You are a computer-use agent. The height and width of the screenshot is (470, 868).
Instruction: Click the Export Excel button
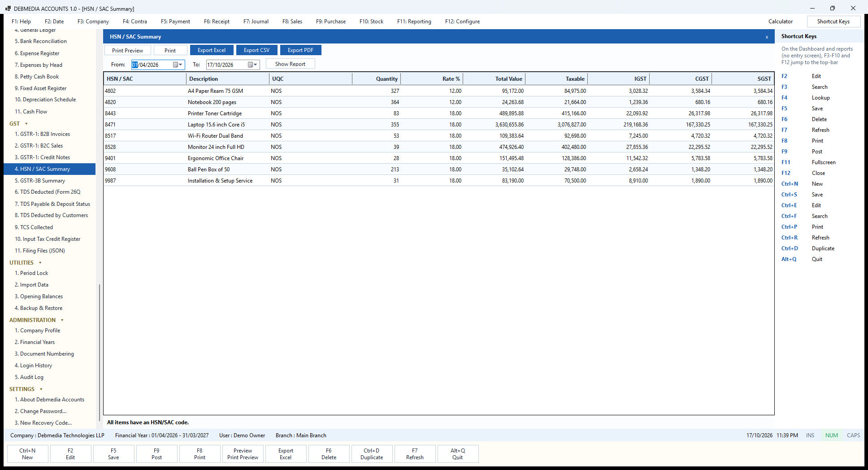coord(212,50)
